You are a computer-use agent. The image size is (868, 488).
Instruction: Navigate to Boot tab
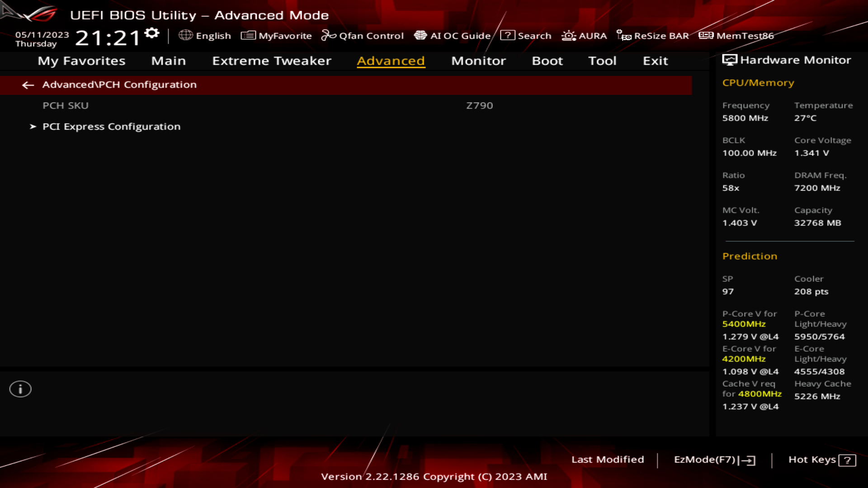(547, 60)
